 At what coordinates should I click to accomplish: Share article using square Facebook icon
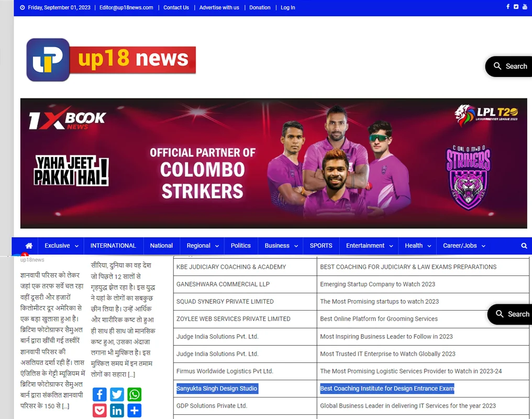tap(99, 394)
